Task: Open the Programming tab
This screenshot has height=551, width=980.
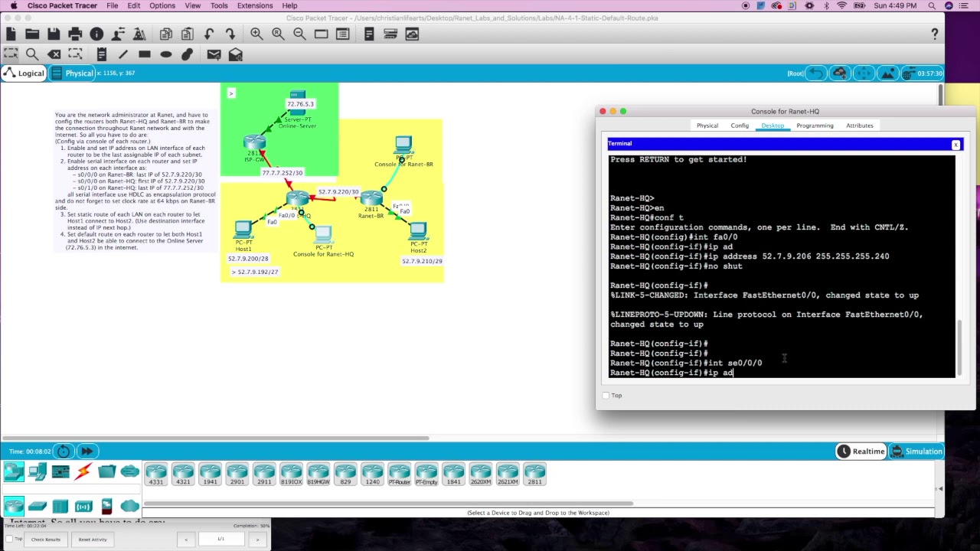Action: pyautogui.click(x=815, y=126)
